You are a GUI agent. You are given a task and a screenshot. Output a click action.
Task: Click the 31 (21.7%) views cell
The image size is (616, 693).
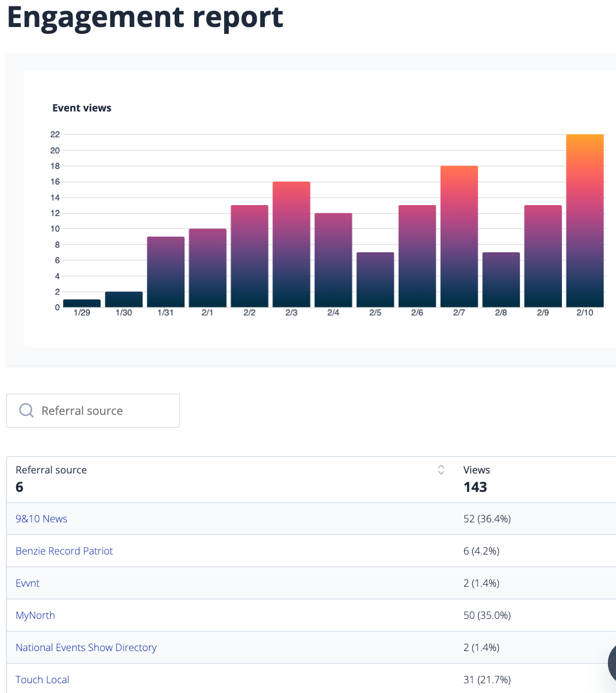[x=487, y=680]
